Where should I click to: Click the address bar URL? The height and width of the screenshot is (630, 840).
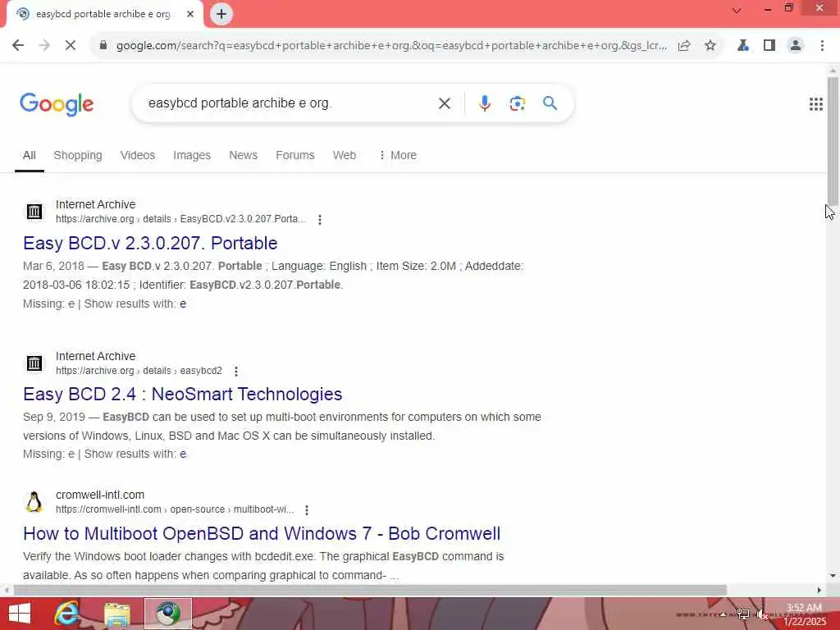(391, 46)
